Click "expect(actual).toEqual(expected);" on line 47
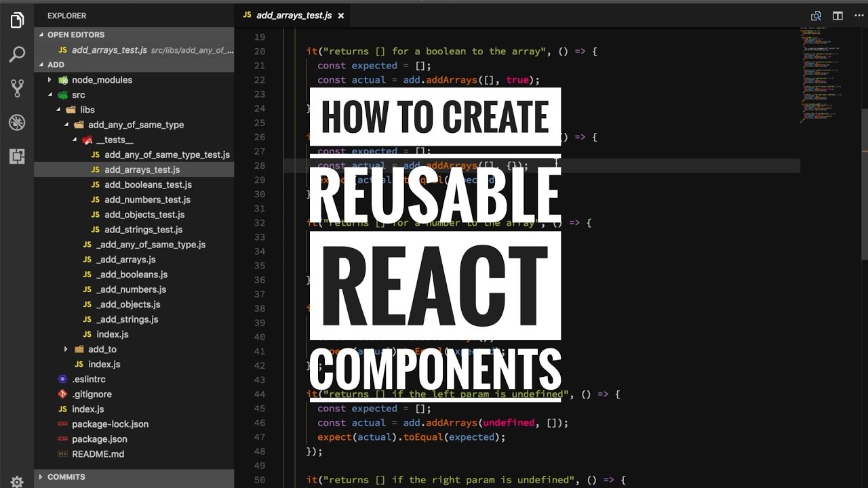The height and width of the screenshot is (488, 868). tap(412, 437)
